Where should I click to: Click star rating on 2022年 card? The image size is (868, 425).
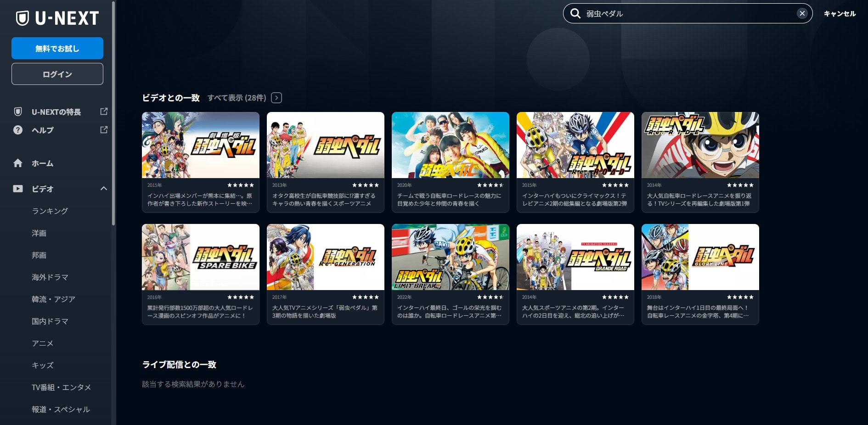pyautogui.click(x=490, y=297)
